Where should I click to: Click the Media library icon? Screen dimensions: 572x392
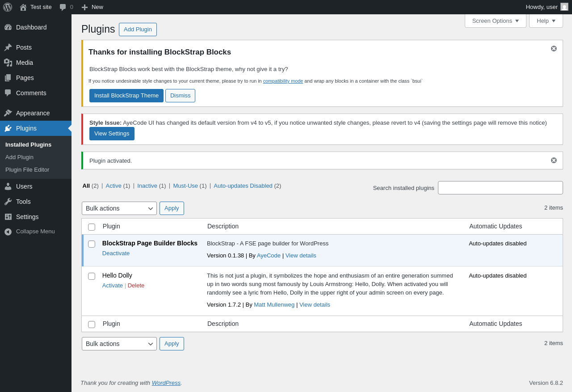(8, 63)
